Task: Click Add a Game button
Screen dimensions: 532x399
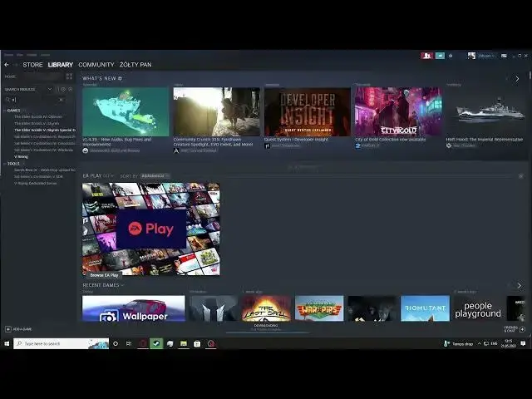Action: [18, 329]
